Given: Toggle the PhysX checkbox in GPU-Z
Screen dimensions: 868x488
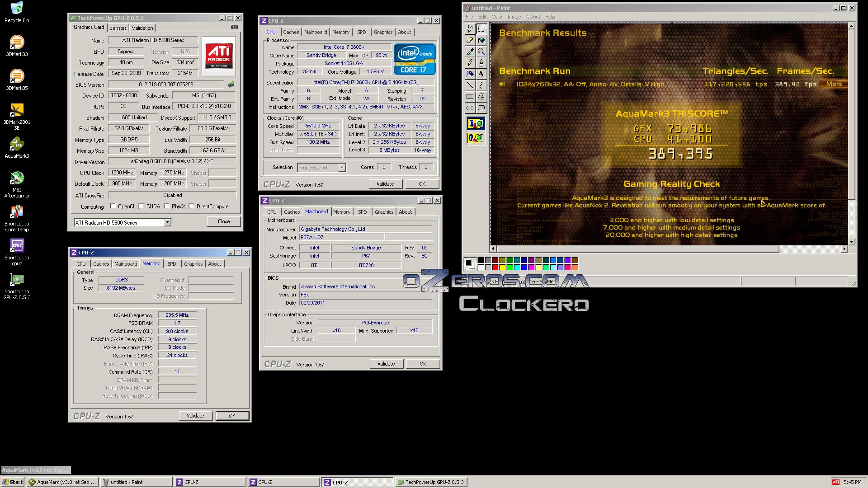Looking at the screenshot, I should [167, 206].
